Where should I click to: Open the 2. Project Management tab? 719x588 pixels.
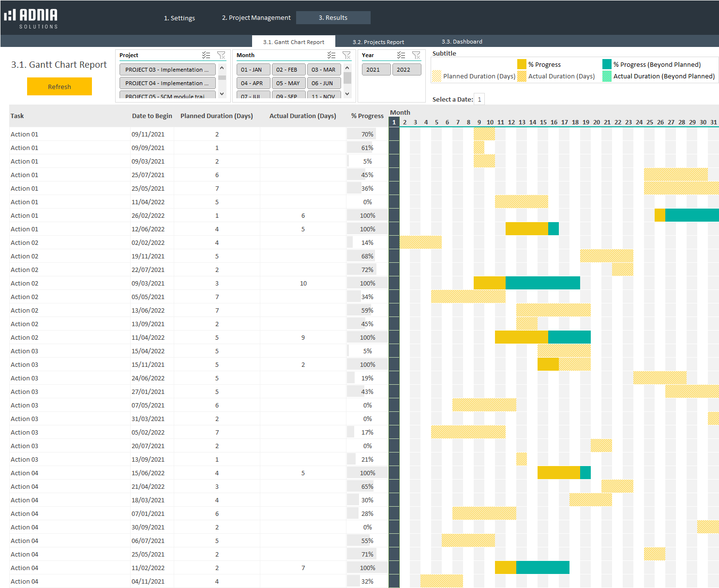pos(256,18)
